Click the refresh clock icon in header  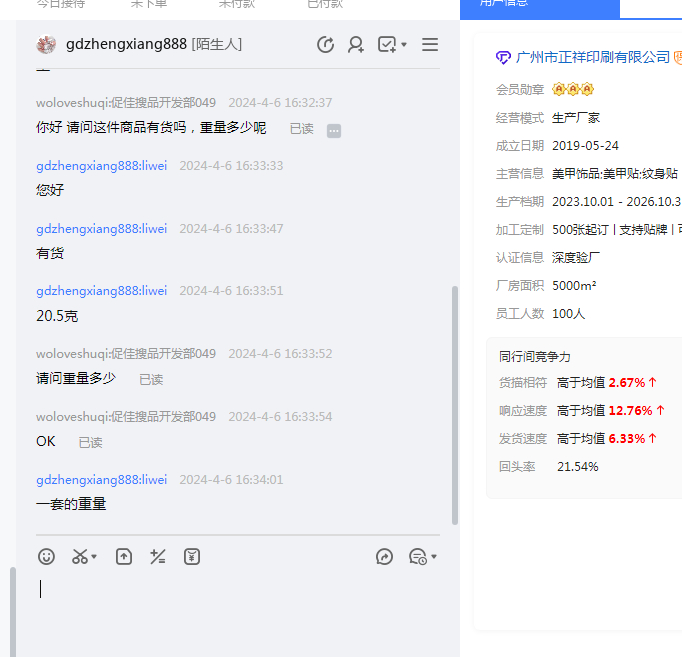coord(325,45)
